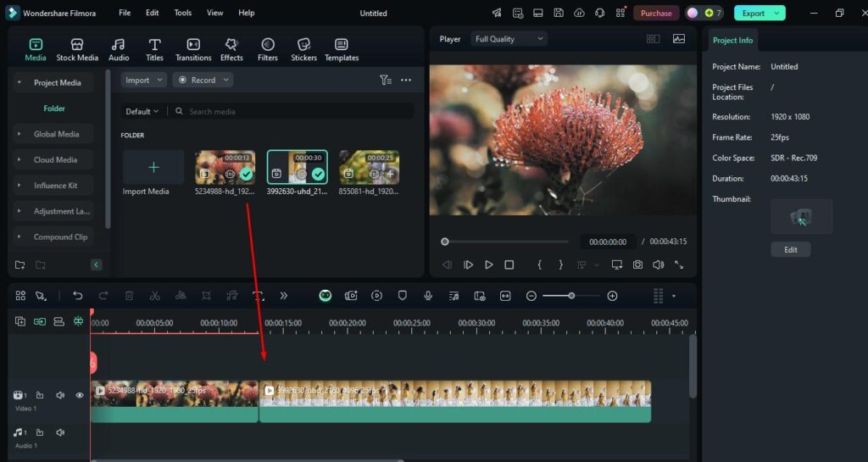Image resolution: width=868 pixels, height=462 pixels.
Task: Open the Stock Media tab
Action: (x=77, y=49)
